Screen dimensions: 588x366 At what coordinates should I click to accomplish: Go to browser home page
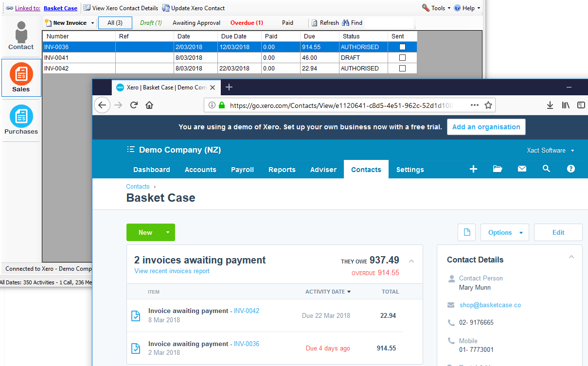(149, 105)
